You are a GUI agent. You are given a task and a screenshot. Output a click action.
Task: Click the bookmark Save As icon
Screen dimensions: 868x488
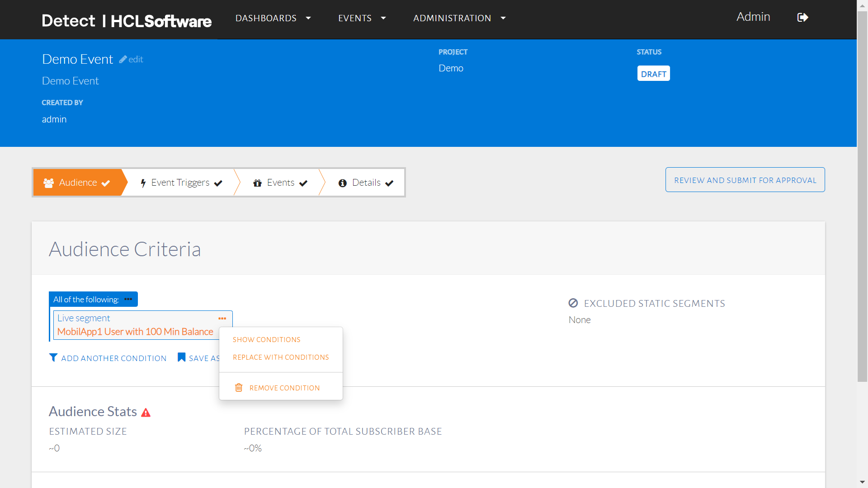point(181,357)
